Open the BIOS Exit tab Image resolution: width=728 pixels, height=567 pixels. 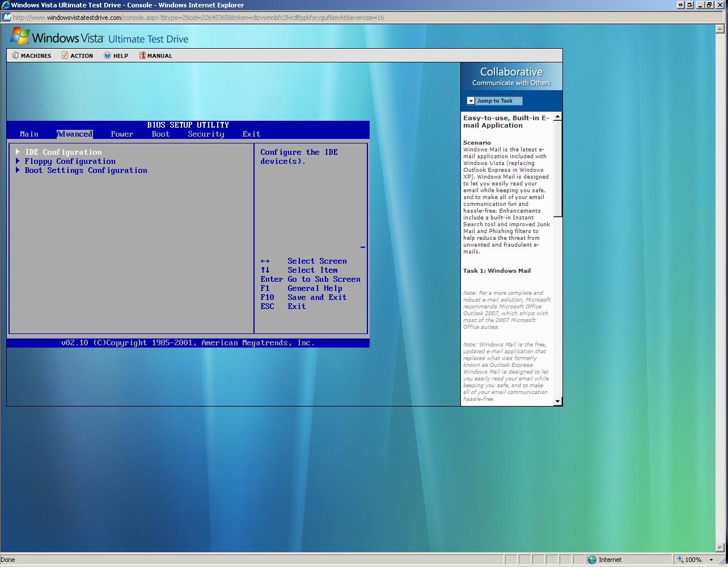pos(251,134)
